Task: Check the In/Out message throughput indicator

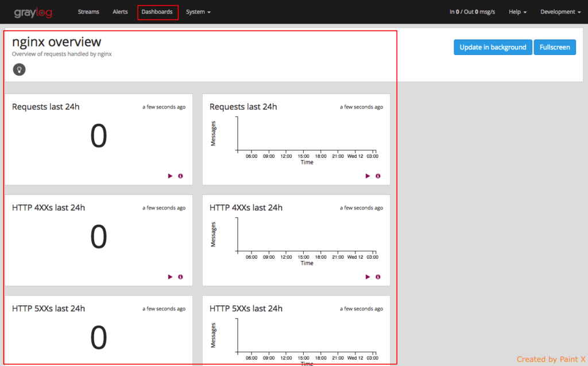Action: (x=472, y=11)
